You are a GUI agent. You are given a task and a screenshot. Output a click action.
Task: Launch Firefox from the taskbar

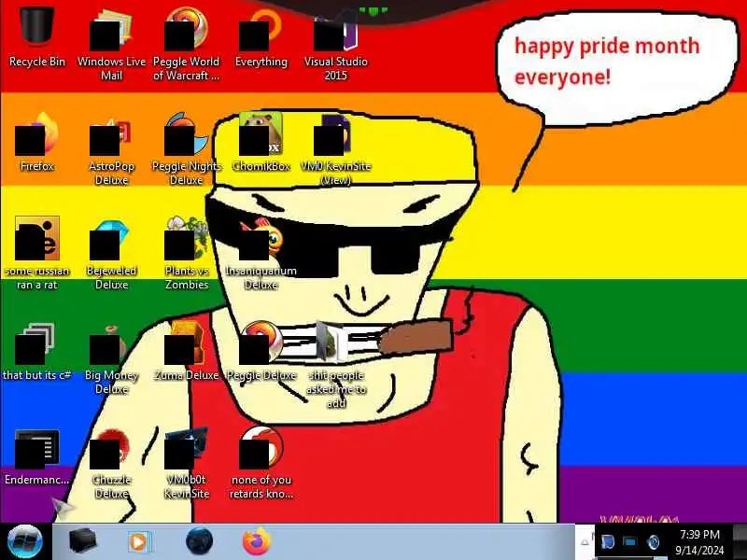point(256,541)
